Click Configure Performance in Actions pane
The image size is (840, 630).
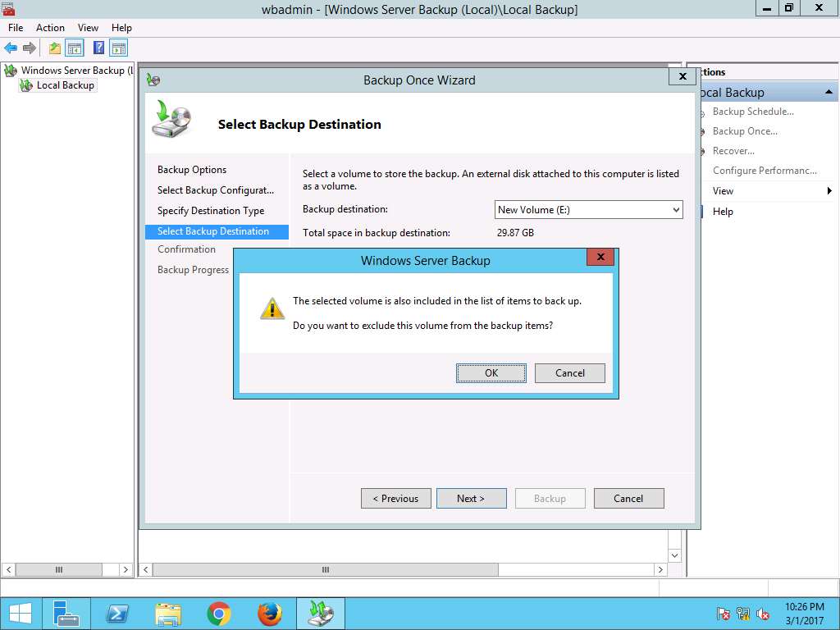click(765, 171)
